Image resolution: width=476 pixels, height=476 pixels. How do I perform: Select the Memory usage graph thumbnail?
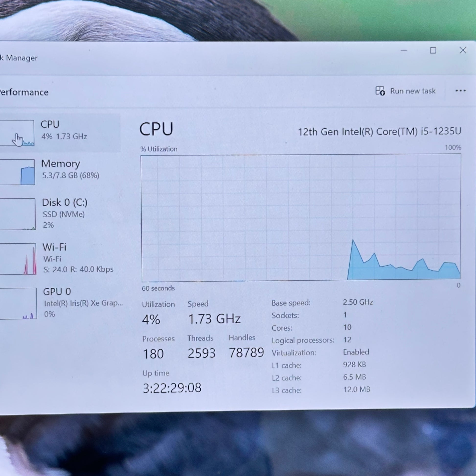tap(17, 172)
